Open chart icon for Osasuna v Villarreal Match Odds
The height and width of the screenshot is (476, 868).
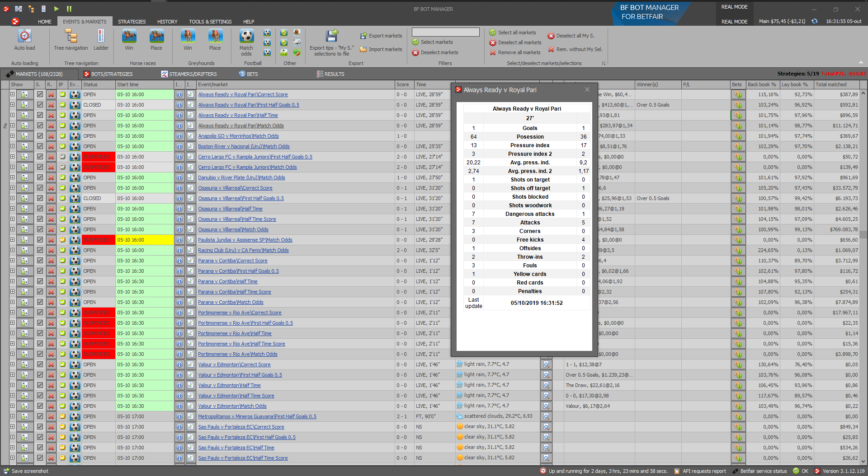tap(190, 229)
